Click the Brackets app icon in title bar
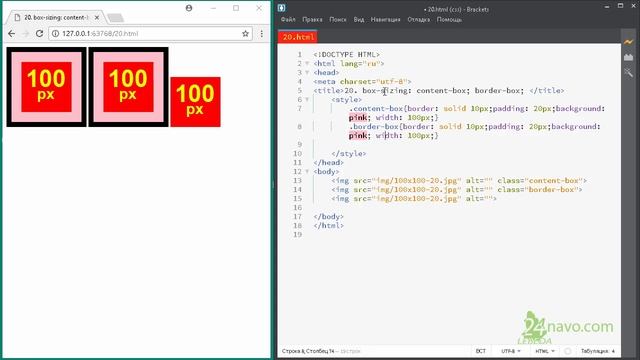640x360 pixels. [282, 8]
